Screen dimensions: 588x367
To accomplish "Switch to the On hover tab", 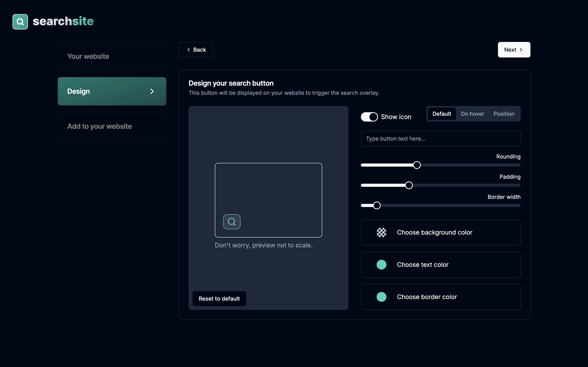I will (472, 114).
